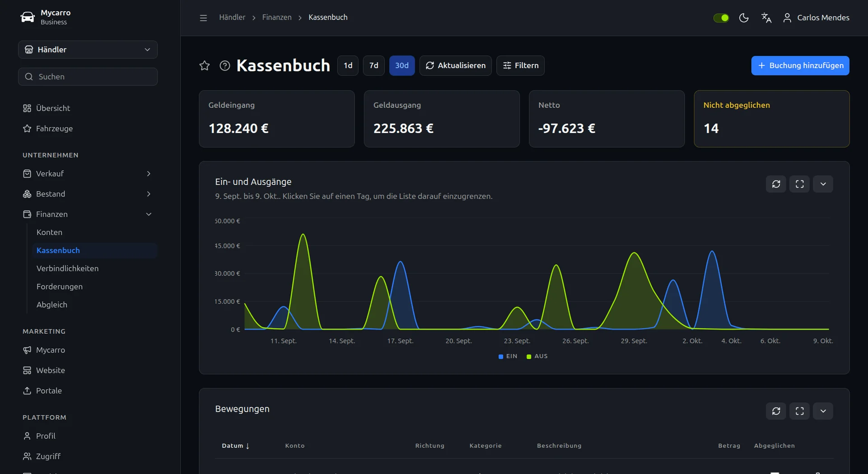Open the help question mark icon
Image resolution: width=868 pixels, height=474 pixels.
[x=224, y=66]
